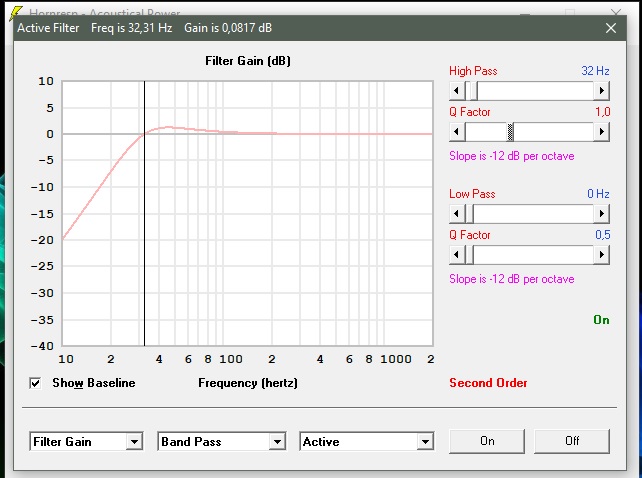
Task: Click the red Second Order label
Action: click(x=488, y=383)
